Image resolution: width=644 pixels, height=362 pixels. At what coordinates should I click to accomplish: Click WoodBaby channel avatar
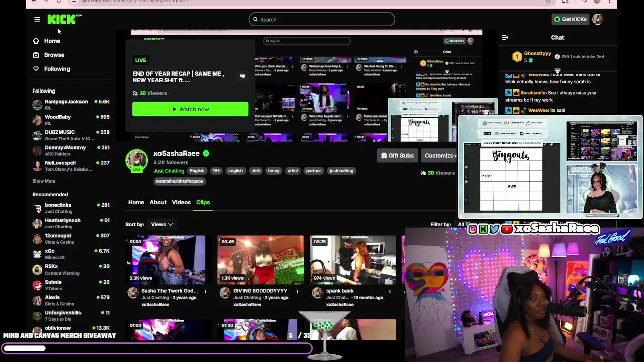click(37, 120)
